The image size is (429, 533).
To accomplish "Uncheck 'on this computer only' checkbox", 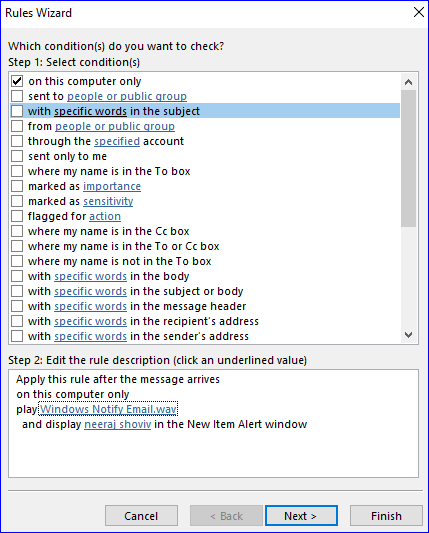I will click(17, 81).
